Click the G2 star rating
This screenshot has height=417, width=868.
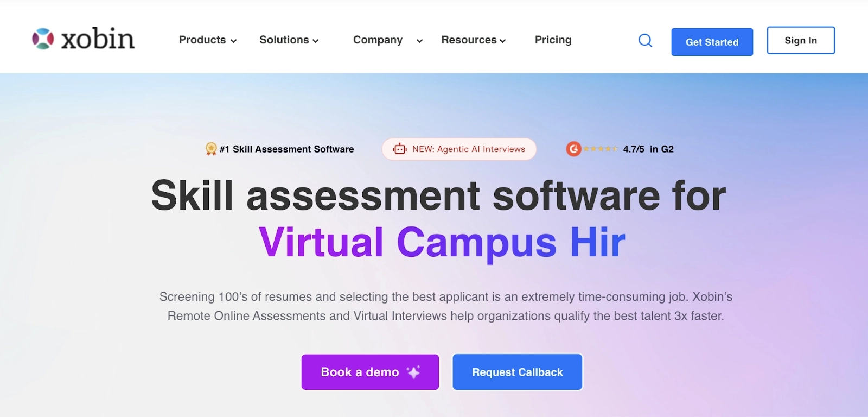(601, 149)
